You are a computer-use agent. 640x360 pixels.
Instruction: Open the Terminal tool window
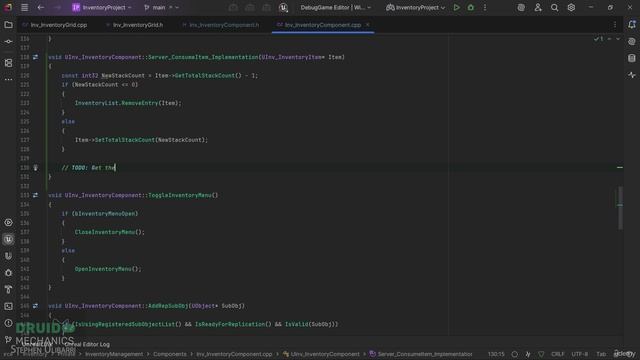pos(8,306)
